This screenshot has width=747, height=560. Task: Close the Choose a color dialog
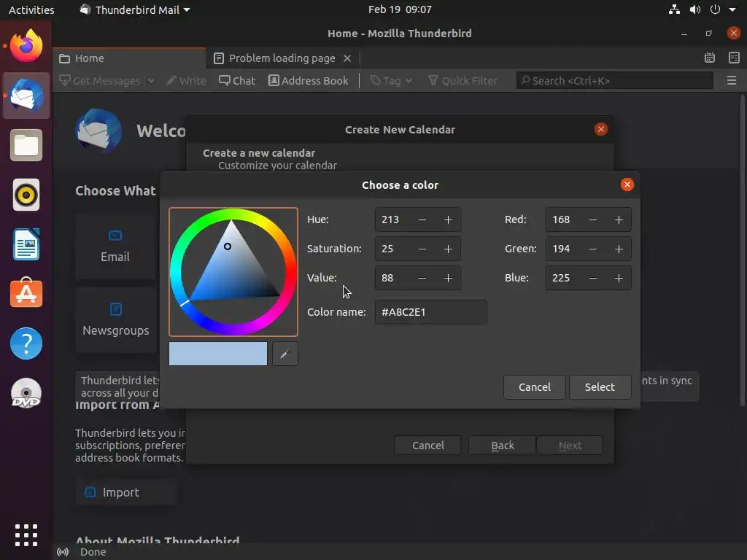[x=627, y=184]
